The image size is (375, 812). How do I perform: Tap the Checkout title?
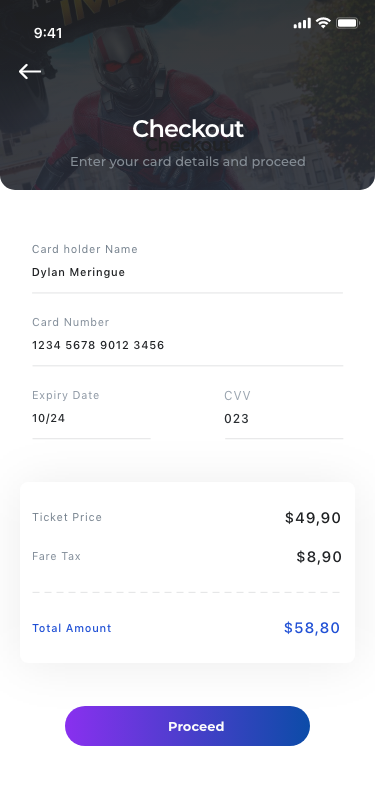tap(188, 129)
